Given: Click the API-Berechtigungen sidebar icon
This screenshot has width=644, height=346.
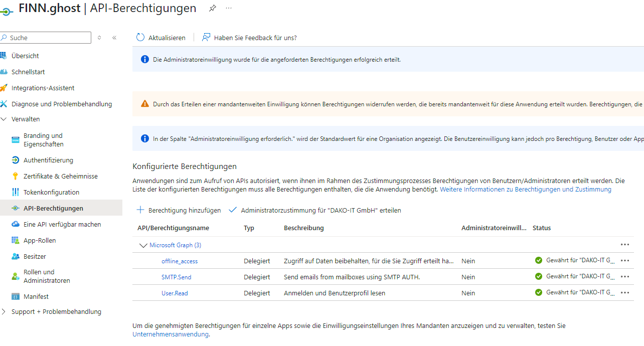Looking at the screenshot, I should [15, 208].
